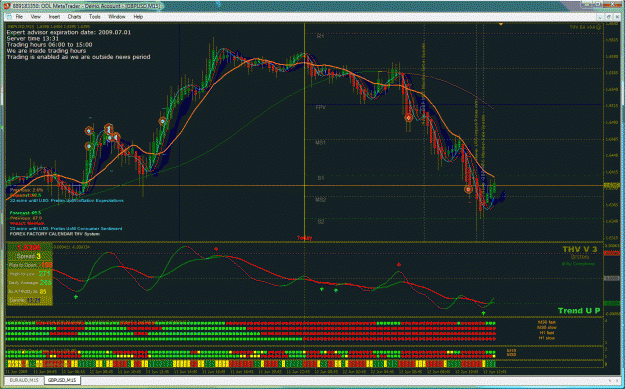Click the S1 pivot level label
Screen dimensions: 625x389
(x=320, y=178)
